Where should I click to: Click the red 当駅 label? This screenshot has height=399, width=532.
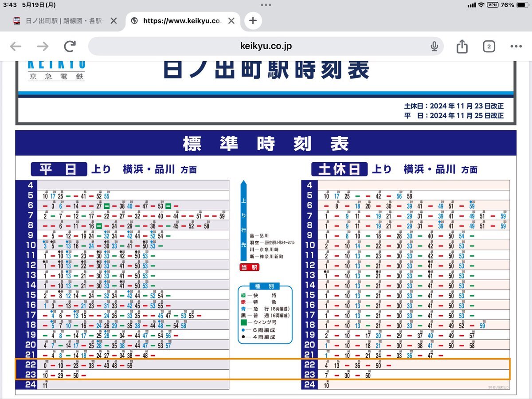(x=249, y=267)
